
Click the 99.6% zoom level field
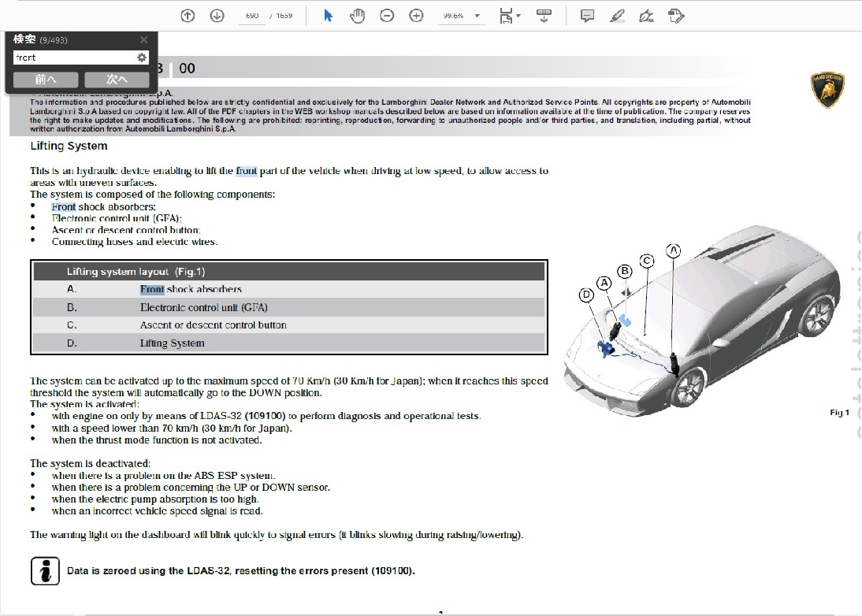pos(454,16)
